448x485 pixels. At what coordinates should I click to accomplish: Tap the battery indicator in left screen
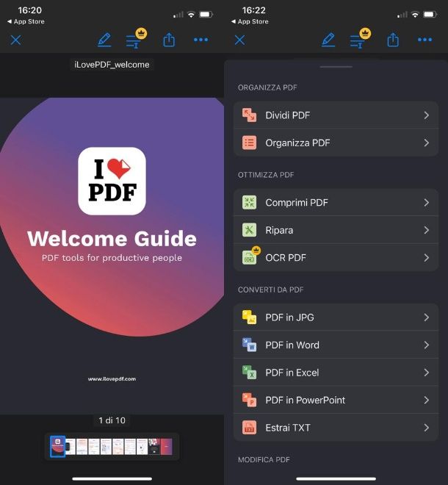206,14
